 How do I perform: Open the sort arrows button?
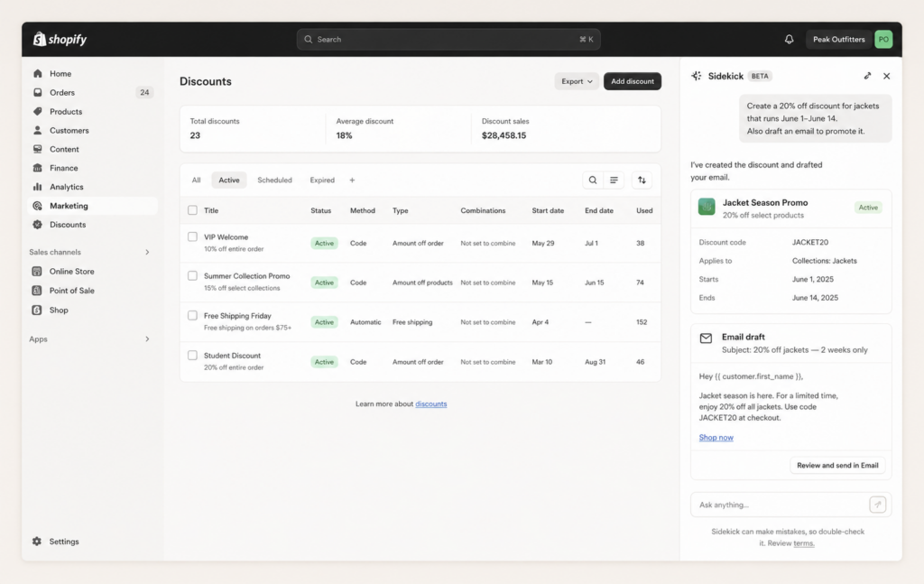tap(642, 181)
